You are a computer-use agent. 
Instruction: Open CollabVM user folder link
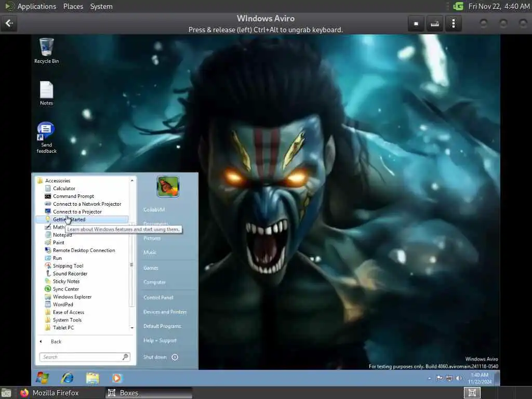pos(154,210)
